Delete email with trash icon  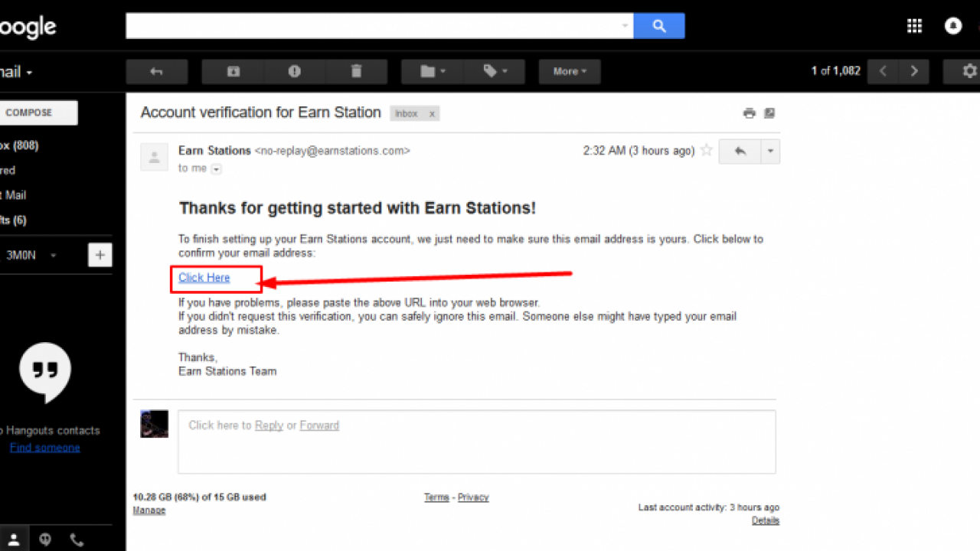click(356, 71)
